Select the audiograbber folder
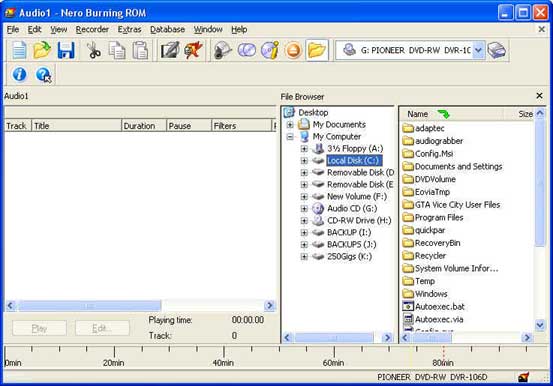 [439, 141]
